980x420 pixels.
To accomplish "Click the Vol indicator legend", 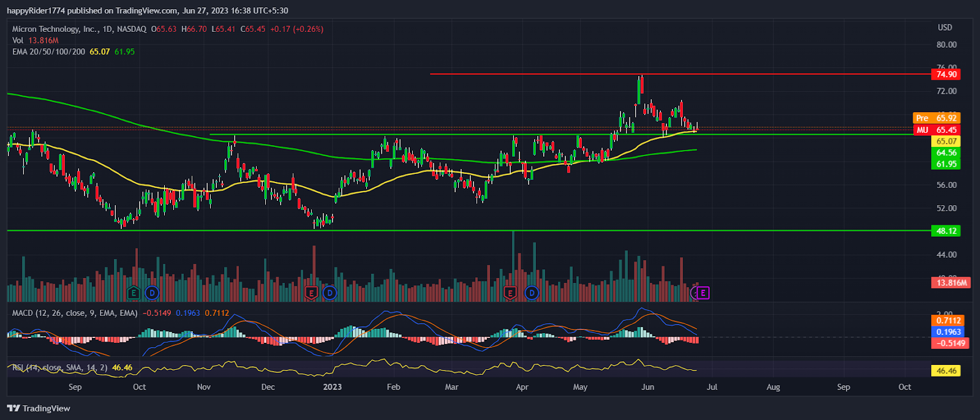I will (18, 40).
